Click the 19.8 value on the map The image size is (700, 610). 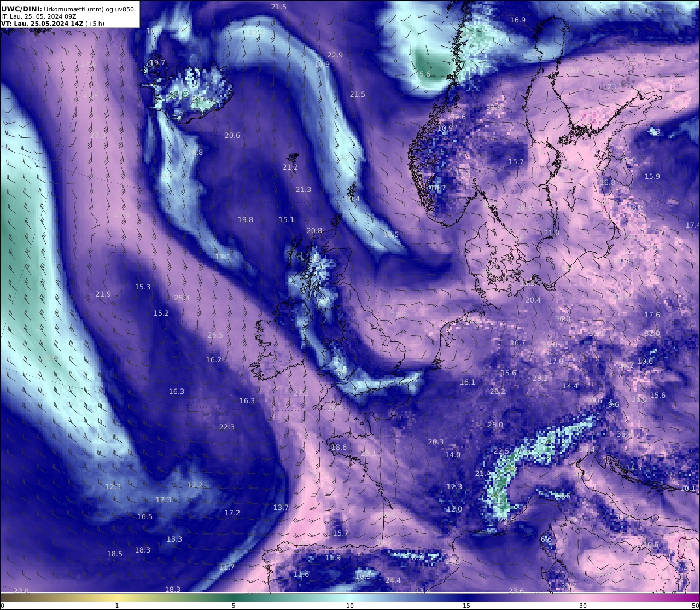246,219
